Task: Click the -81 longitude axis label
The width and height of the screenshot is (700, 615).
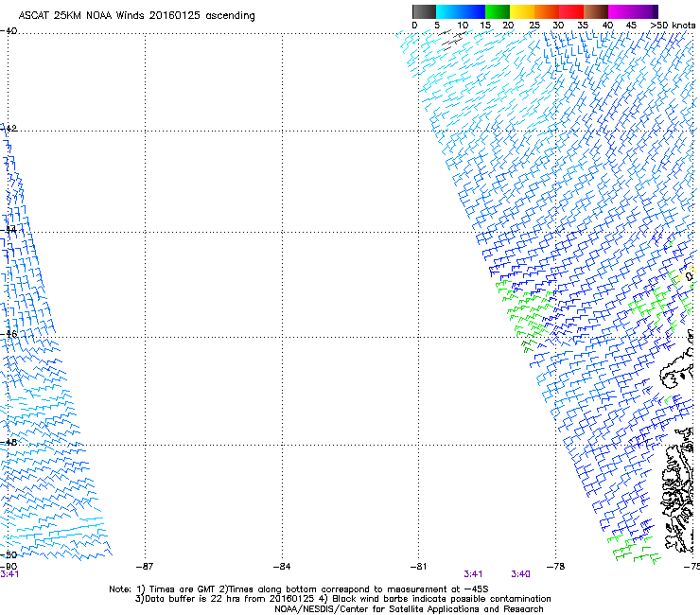Action: coord(418,567)
